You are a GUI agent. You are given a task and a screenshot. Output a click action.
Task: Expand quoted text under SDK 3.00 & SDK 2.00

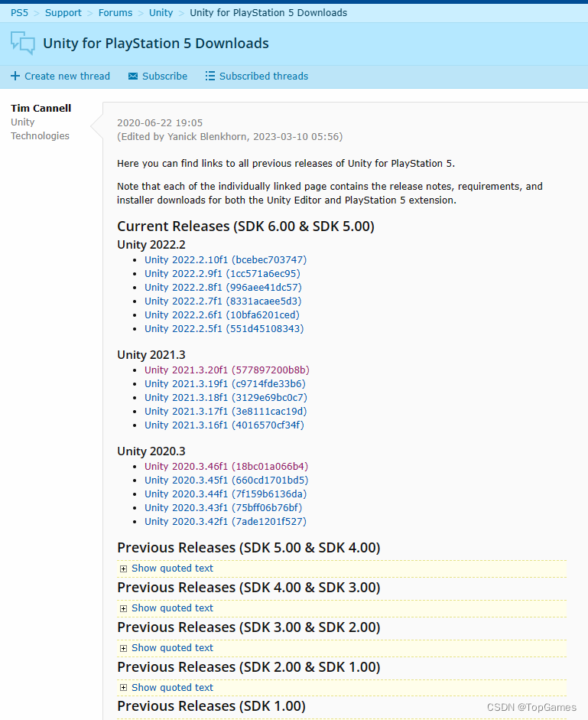(172, 648)
